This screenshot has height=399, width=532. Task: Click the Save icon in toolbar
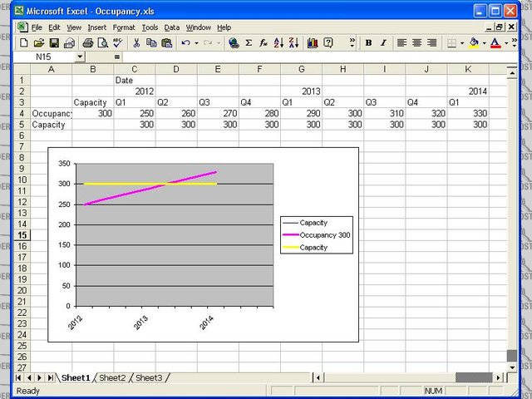pyautogui.click(x=53, y=42)
